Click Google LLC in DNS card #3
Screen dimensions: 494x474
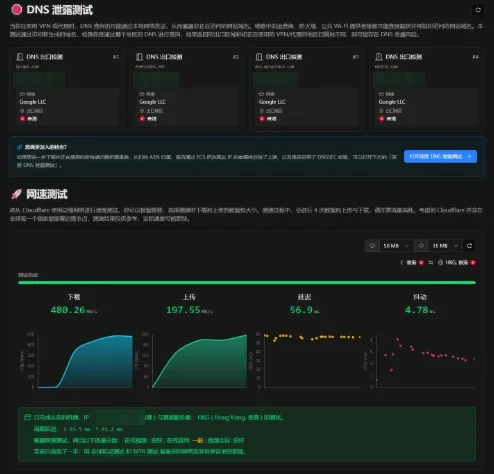tap(272, 102)
